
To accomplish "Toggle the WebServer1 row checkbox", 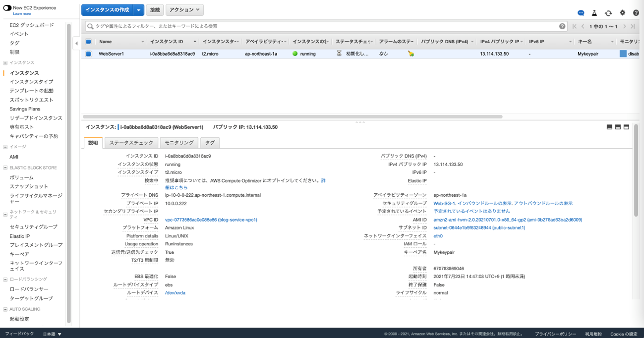I will point(88,54).
